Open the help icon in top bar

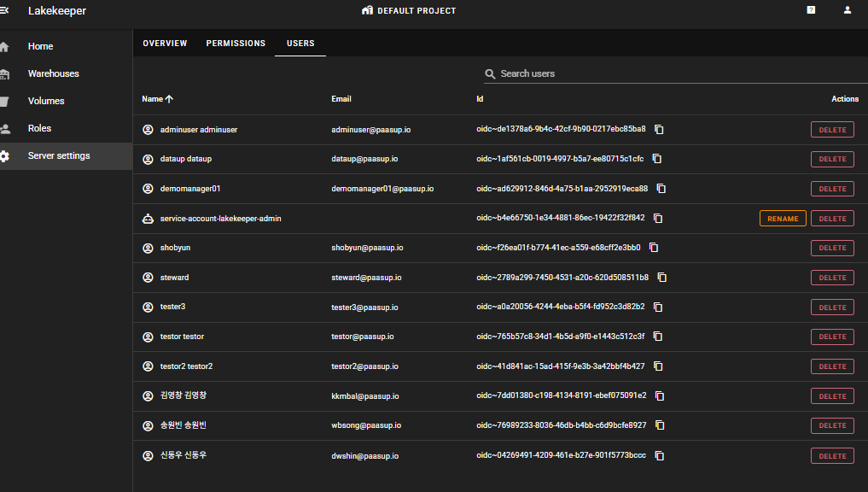coord(811,10)
